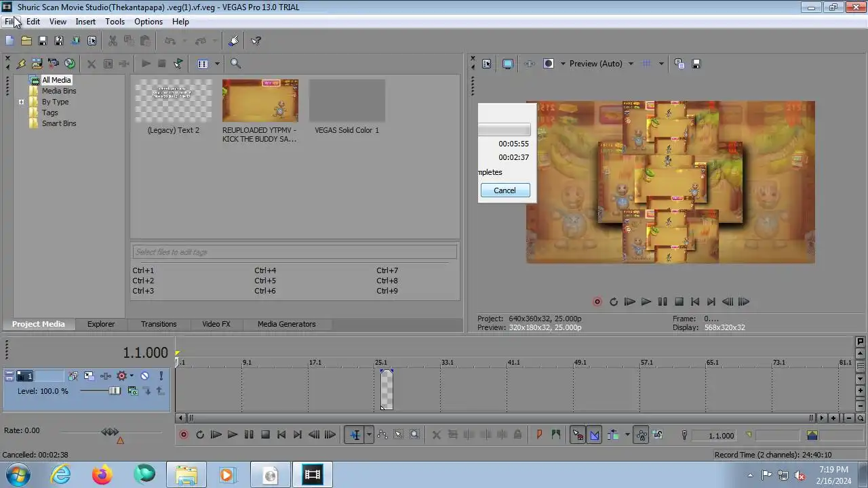This screenshot has height=488, width=868.
Task: Open the Options menu
Action: tap(149, 22)
